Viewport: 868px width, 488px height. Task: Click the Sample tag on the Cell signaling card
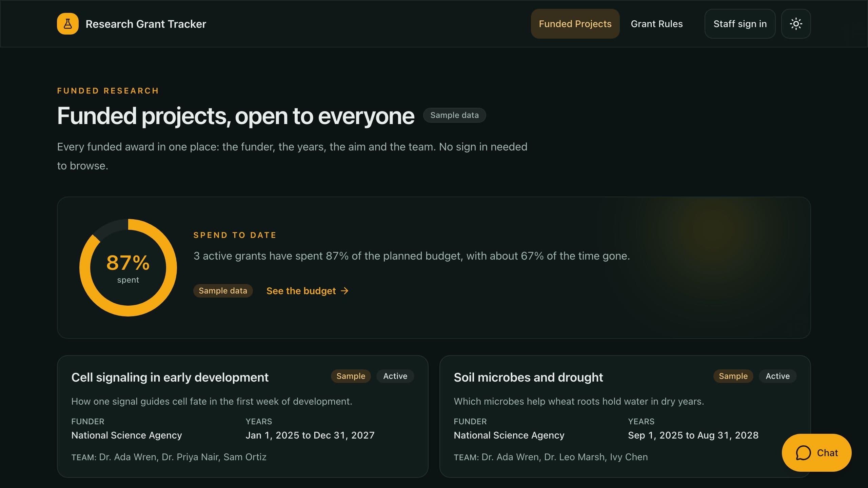coord(351,376)
